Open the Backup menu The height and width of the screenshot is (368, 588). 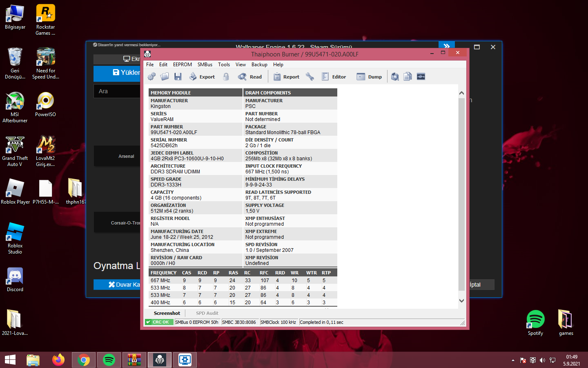click(259, 65)
